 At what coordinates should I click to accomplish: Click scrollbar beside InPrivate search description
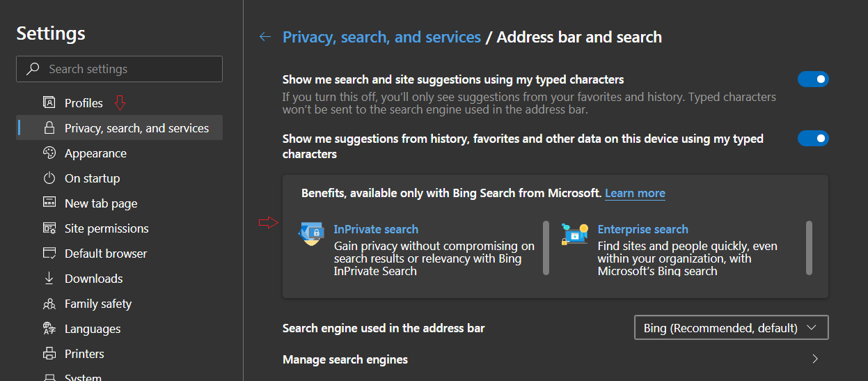pyautogui.click(x=546, y=249)
